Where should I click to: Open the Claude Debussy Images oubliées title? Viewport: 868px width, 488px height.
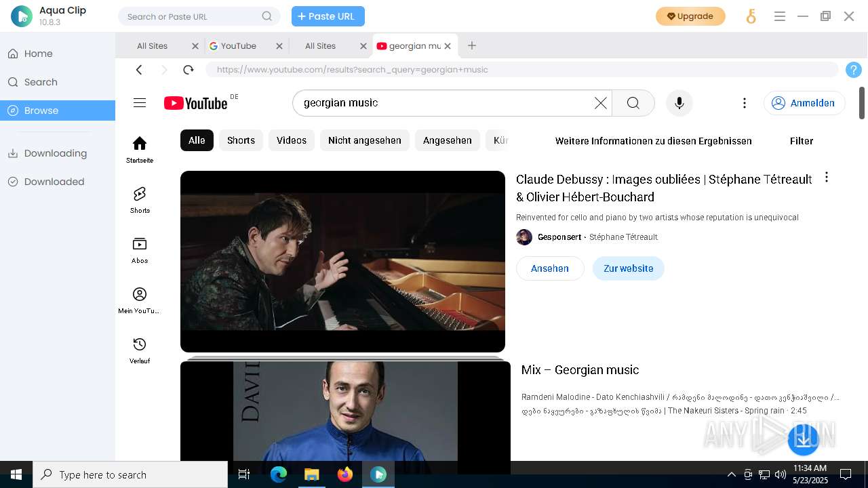pos(665,188)
